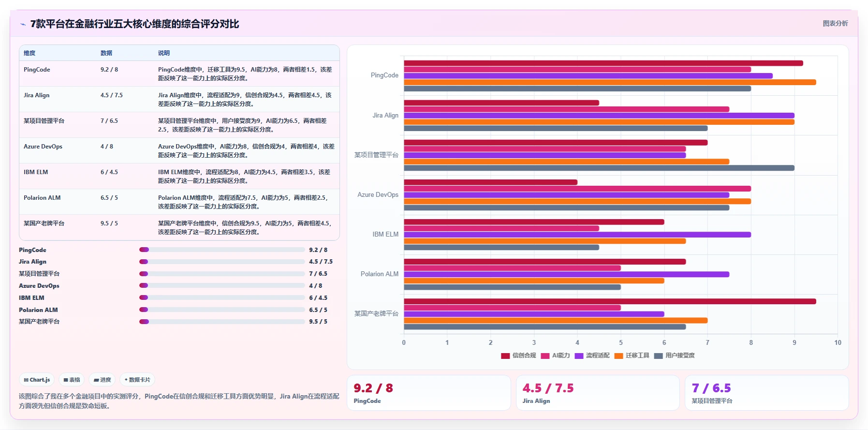The width and height of the screenshot is (868, 430).
Task: Click the gray 用户接受度 bar for 某项目管理平台
Action: [x=599, y=168]
